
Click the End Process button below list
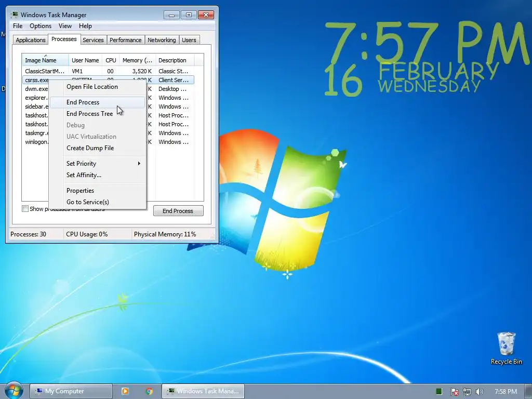point(178,211)
